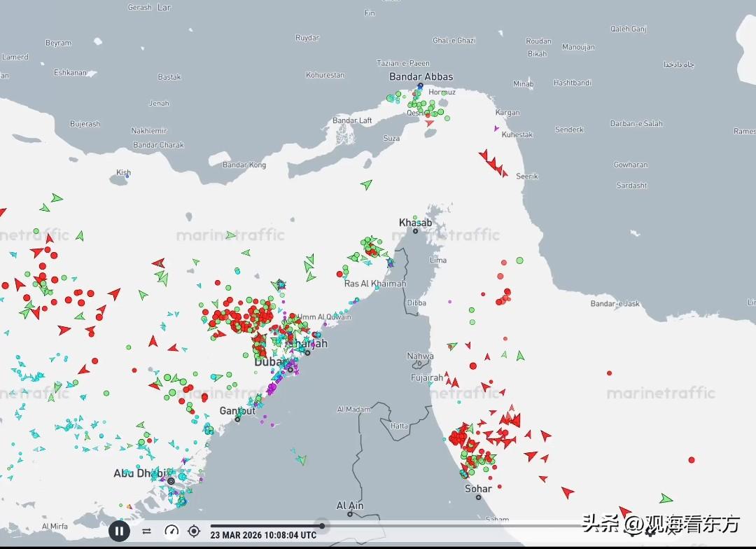Click the Umm Al Quwain map label
The image size is (756, 549).
coord(323,317)
